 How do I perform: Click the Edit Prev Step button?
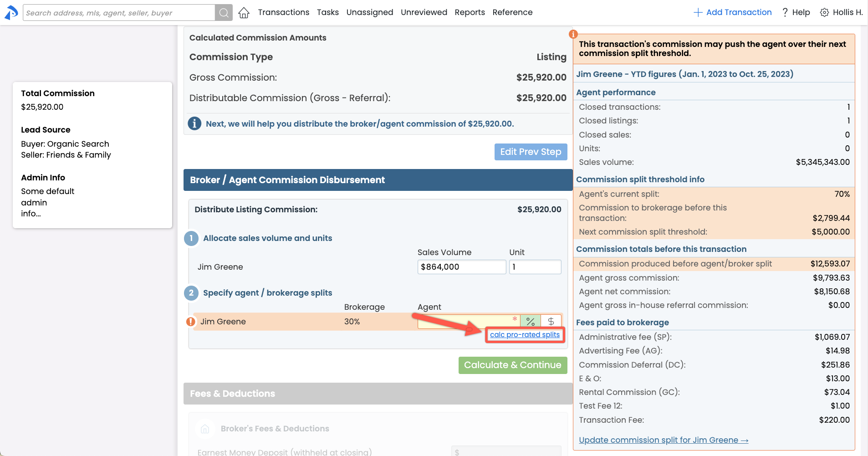click(531, 152)
